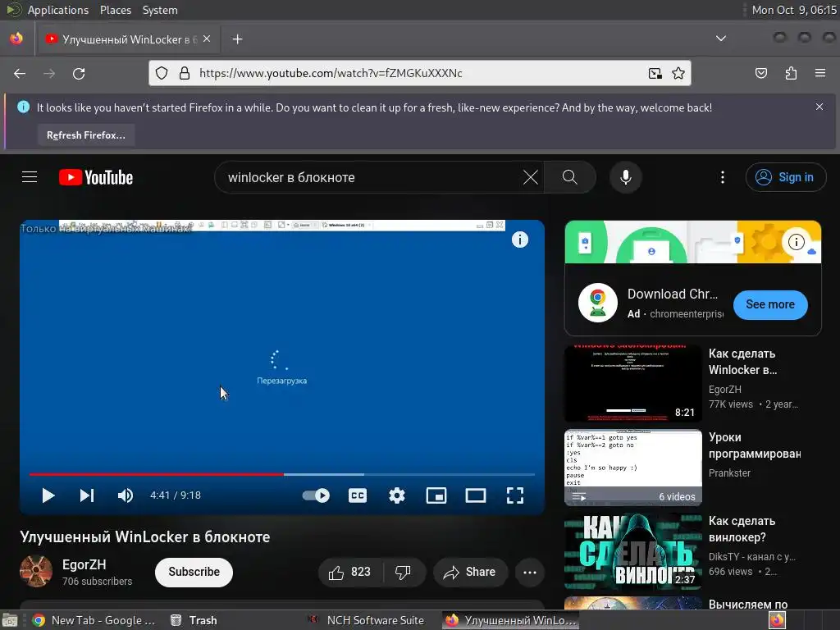The image size is (840, 630).
Task: Open the Download Chr... ad title
Action: click(x=673, y=294)
